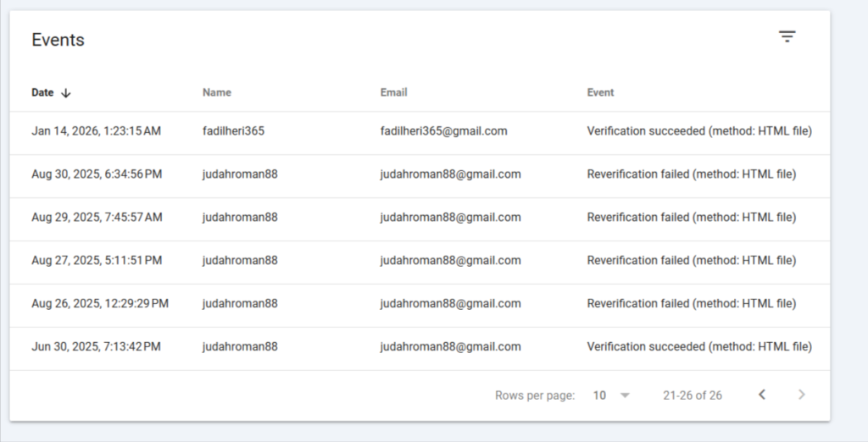This screenshot has width=868, height=442.
Task: Toggle sort arrow next to Date
Action: coord(66,93)
